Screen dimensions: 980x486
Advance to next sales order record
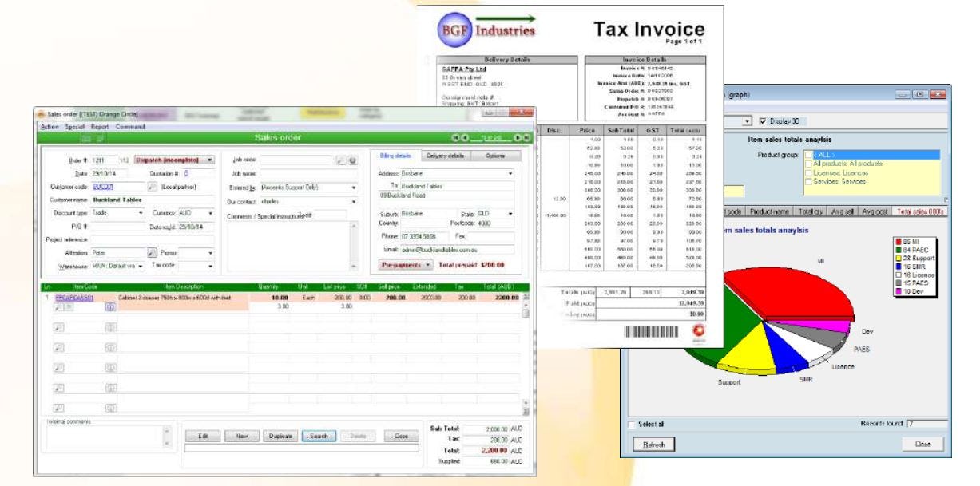[517, 137]
